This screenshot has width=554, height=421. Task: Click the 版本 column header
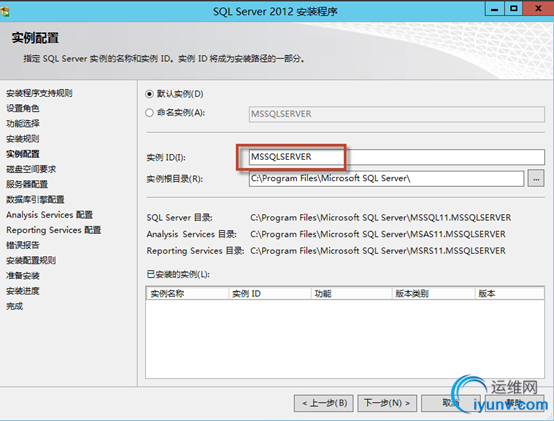pyautogui.click(x=509, y=293)
